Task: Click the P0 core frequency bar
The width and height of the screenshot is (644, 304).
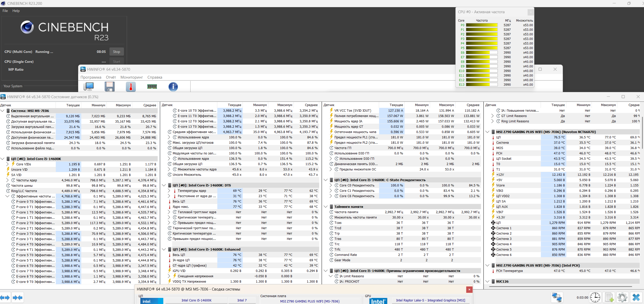Action: click(481, 25)
